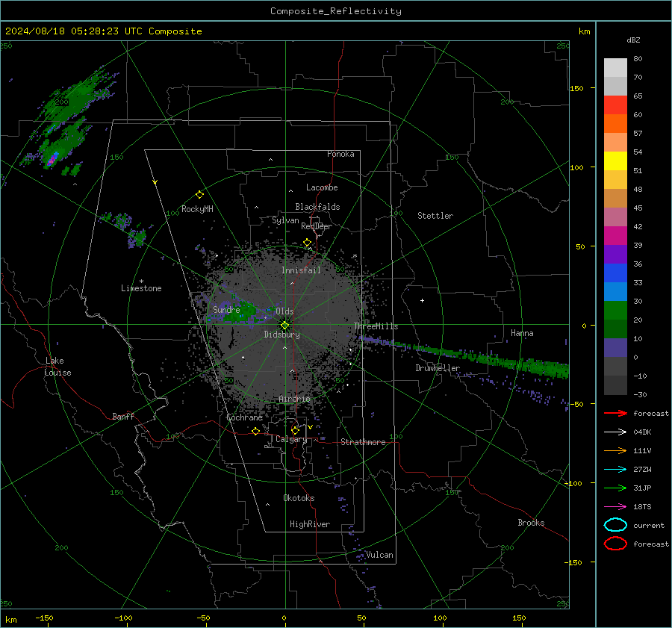
Task: Click the HighRiver label
Action: 310,524
